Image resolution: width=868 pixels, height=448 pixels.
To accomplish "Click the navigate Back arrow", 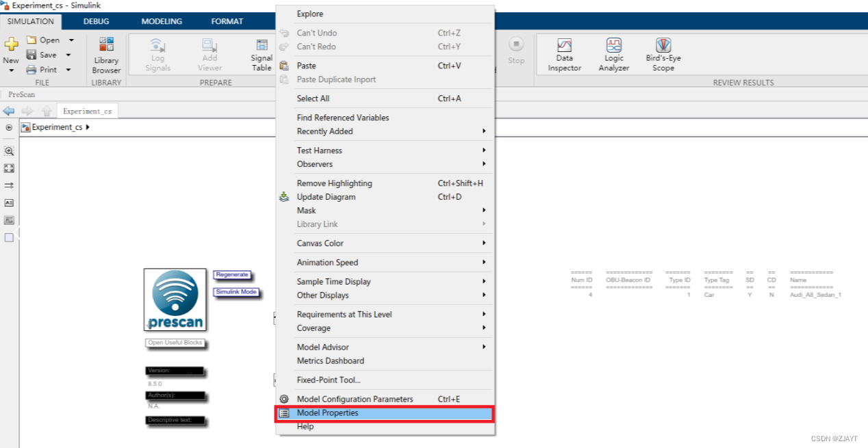I will coord(9,111).
